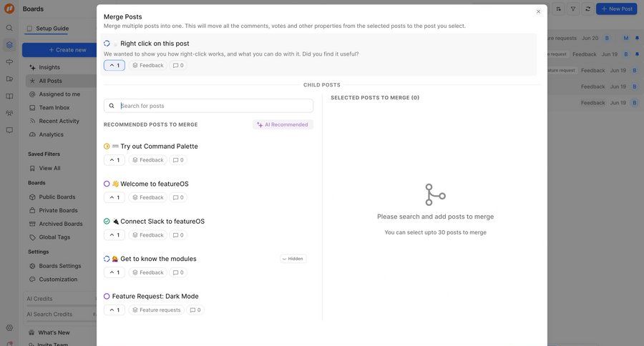Open Recent Activity

59,121
